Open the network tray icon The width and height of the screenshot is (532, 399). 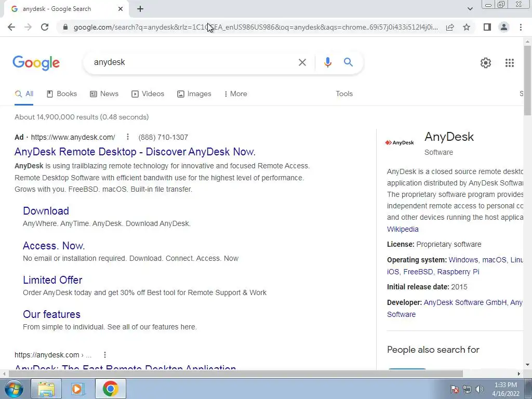point(467,389)
